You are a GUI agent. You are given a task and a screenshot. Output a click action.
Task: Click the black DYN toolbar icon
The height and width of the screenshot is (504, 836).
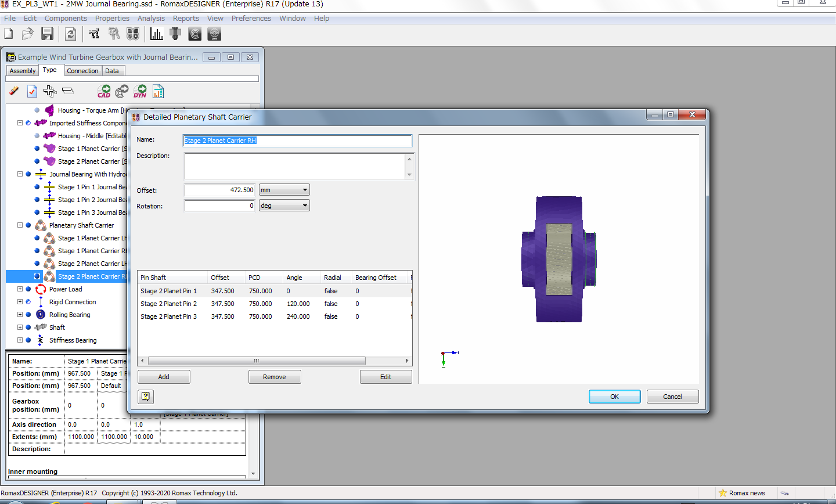(x=214, y=34)
